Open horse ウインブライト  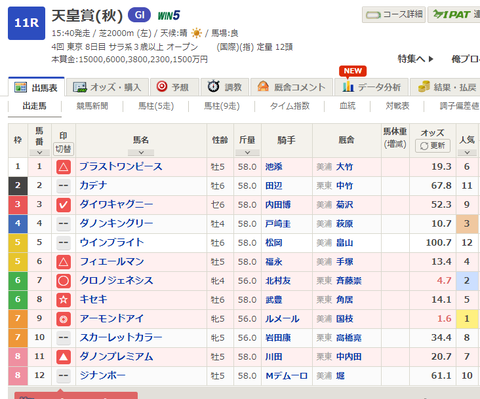111,243
